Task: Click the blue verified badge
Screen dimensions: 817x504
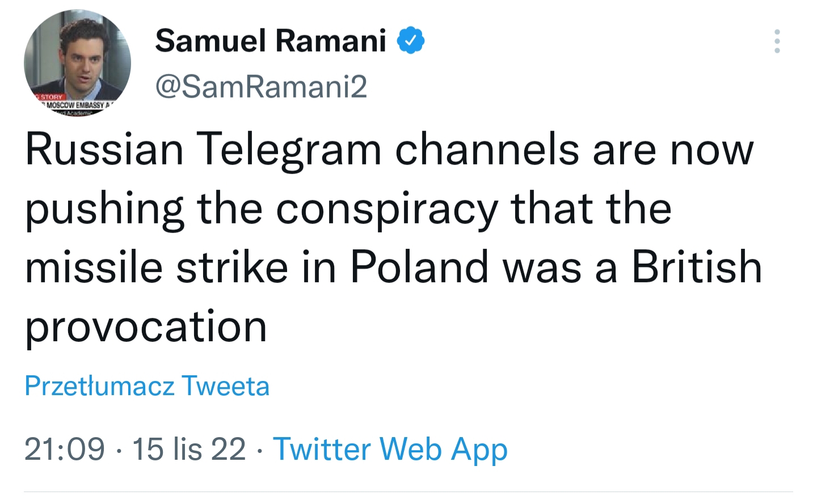Action: tap(411, 41)
